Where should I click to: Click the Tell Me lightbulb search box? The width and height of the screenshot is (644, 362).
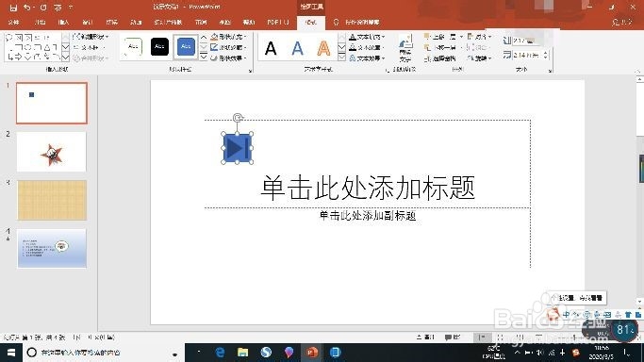(x=356, y=23)
